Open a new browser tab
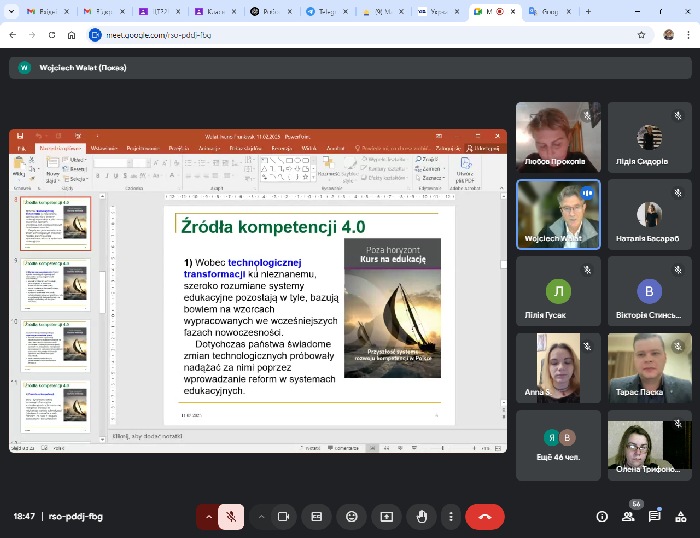Screen dimensions: 700x538 (x=587, y=11)
